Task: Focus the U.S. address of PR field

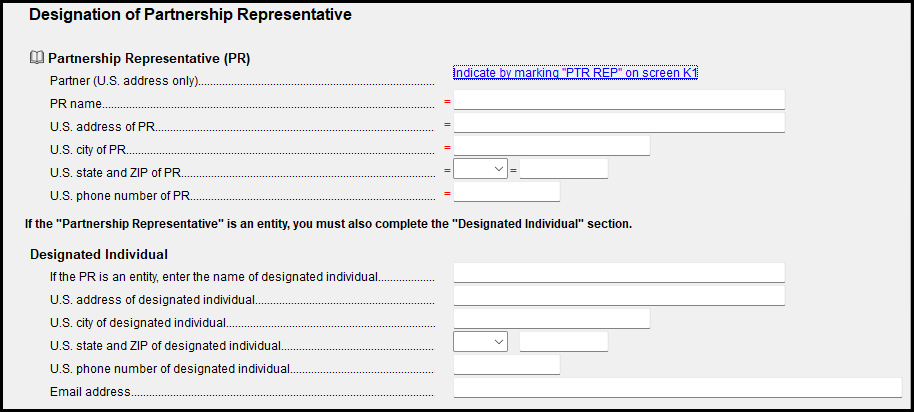Action: click(x=619, y=123)
